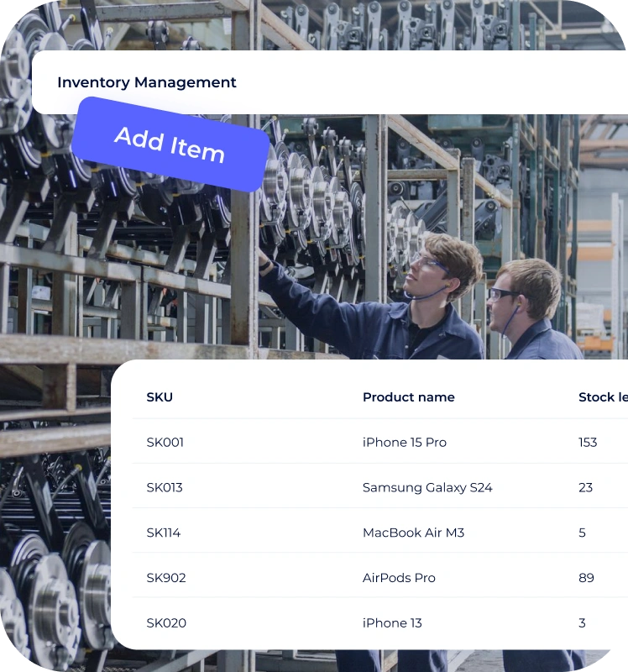The width and height of the screenshot is (628, 672).
Task: Select stock level value 23
Action: pos(585,488)
